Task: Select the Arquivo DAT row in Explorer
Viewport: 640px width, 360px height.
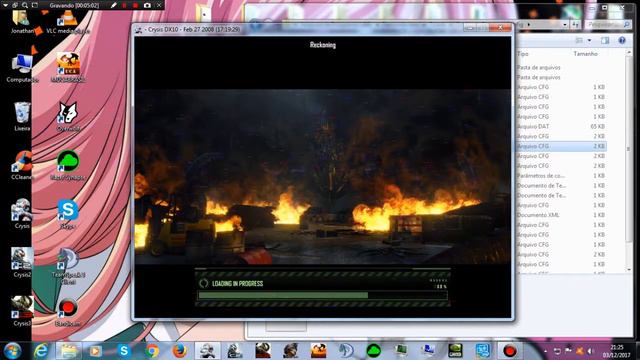Action: click(561, 127)
